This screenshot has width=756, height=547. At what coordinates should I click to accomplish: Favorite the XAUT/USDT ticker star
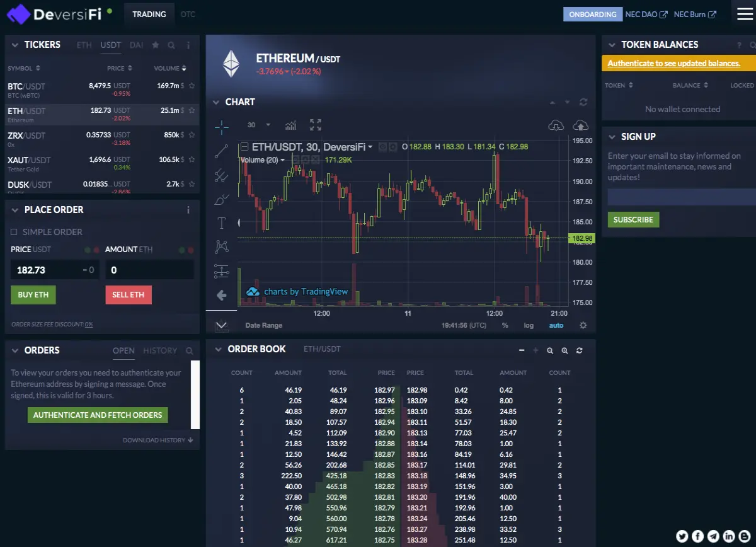pos(192,159)
